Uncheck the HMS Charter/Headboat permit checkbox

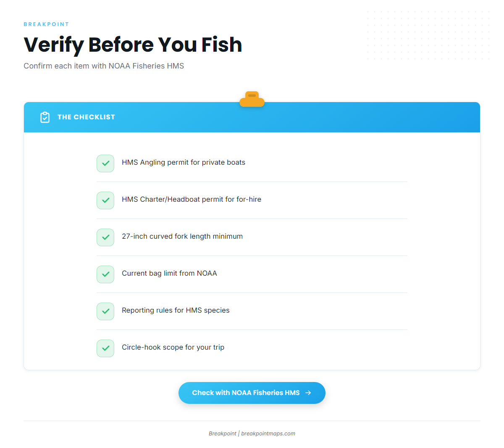click(105, 200)
